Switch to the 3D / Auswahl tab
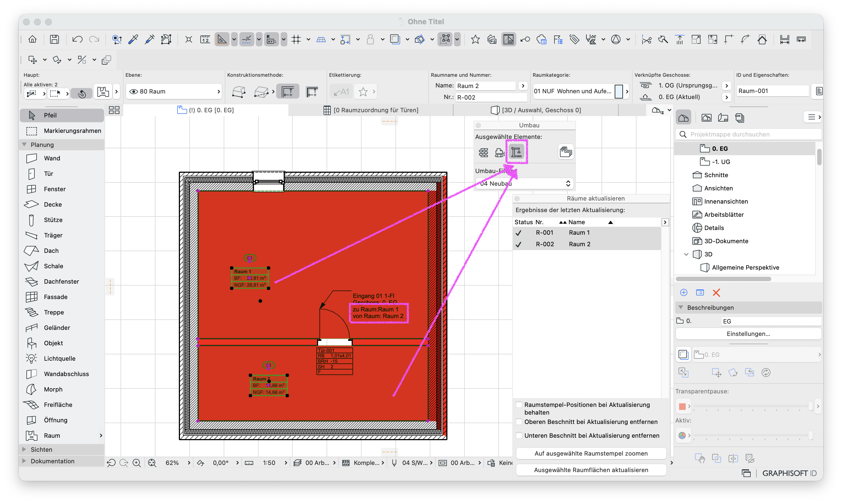This screenshot has width=842, height=504. pyautogui.click(x=536, y=110)
